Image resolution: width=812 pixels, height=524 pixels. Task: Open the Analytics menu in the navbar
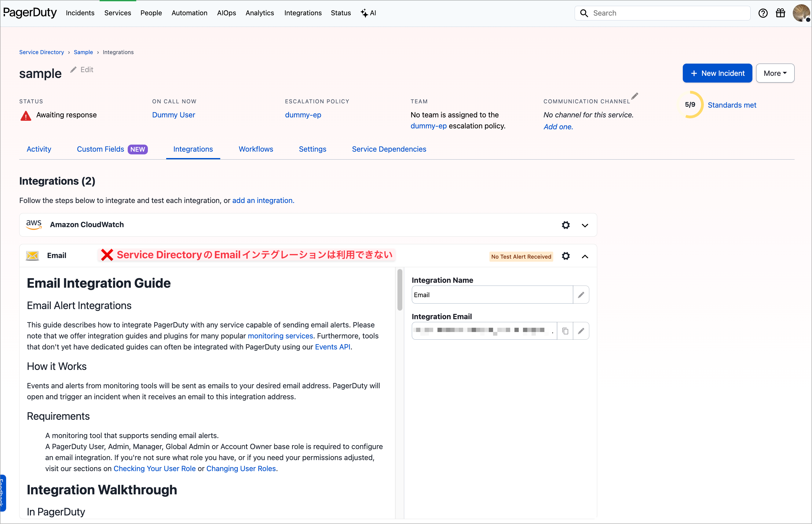click(259, 13)
